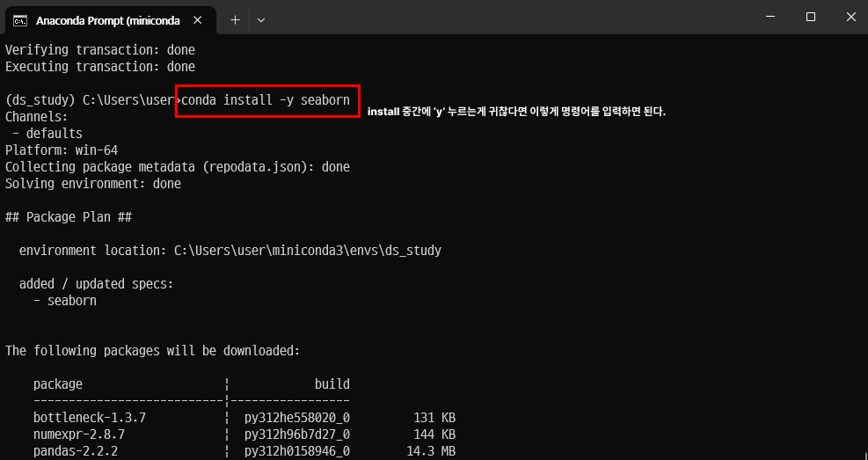The height and width of the screenshot is (460, 868).
Task: Click the 'build' column header
Action: (332, 384)
